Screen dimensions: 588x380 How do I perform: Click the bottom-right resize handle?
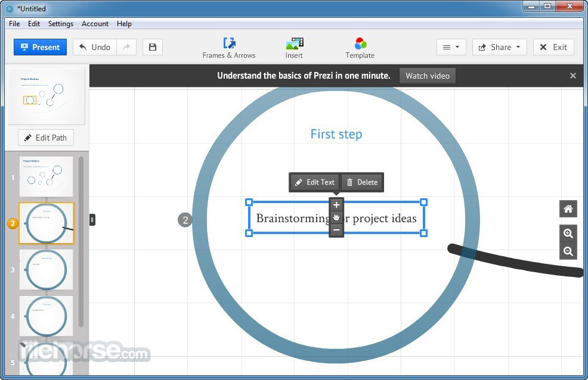click(x=424, y=233)
